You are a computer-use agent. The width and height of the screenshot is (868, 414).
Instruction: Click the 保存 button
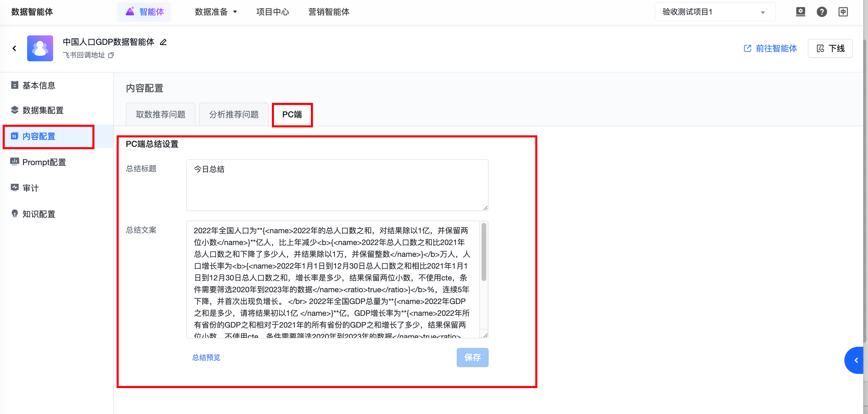[x=472, y=357]
